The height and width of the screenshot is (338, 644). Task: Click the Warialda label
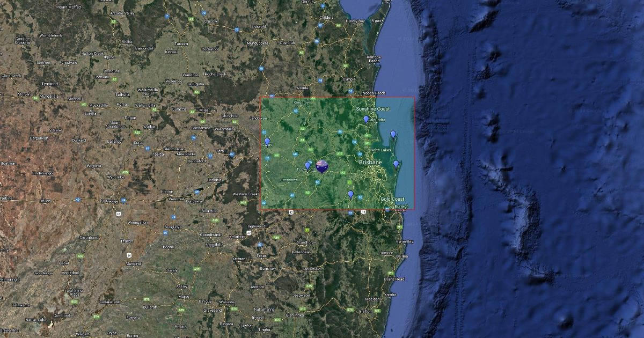point(227,302)
